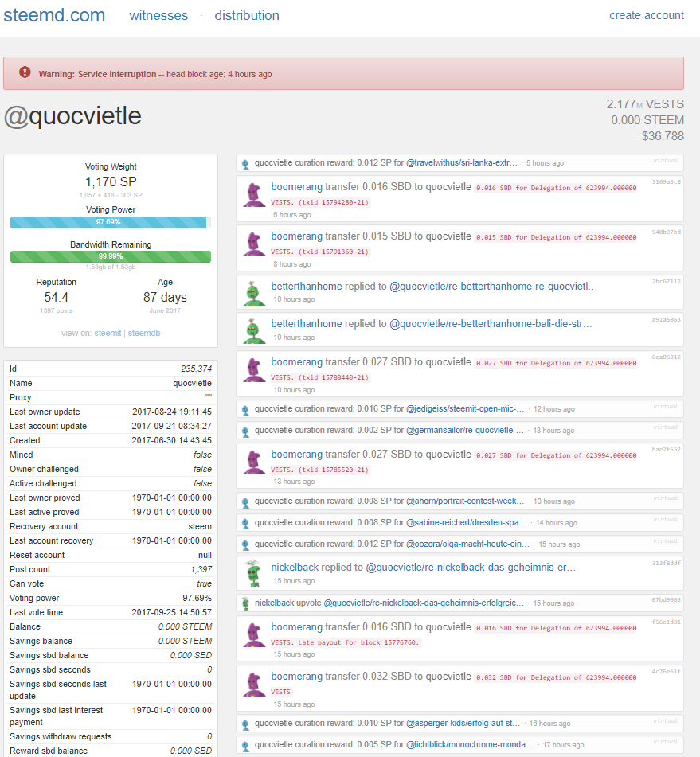Open nickelback upvote re-nickelback-das-geheimnis-erfolgreic link

coord(424,603)
